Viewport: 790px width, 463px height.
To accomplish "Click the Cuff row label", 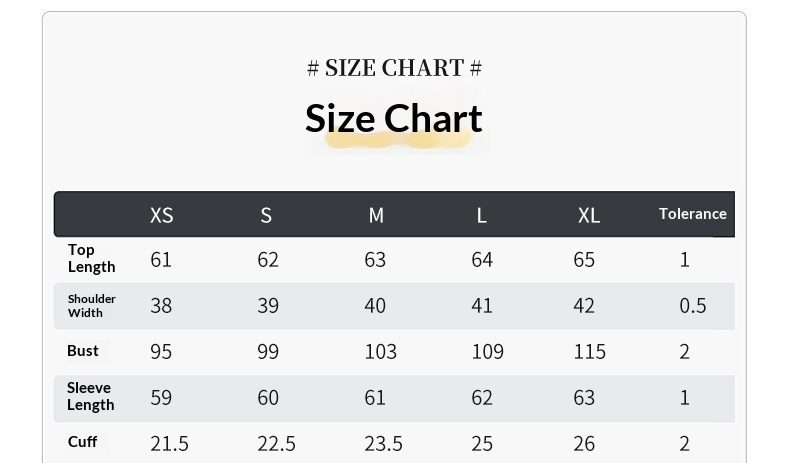I will pos(82,442).
